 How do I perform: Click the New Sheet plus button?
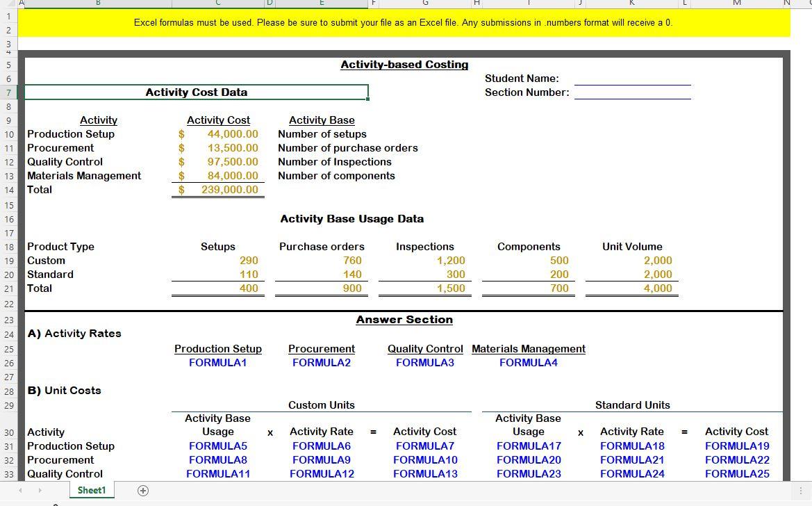point(142,490)
